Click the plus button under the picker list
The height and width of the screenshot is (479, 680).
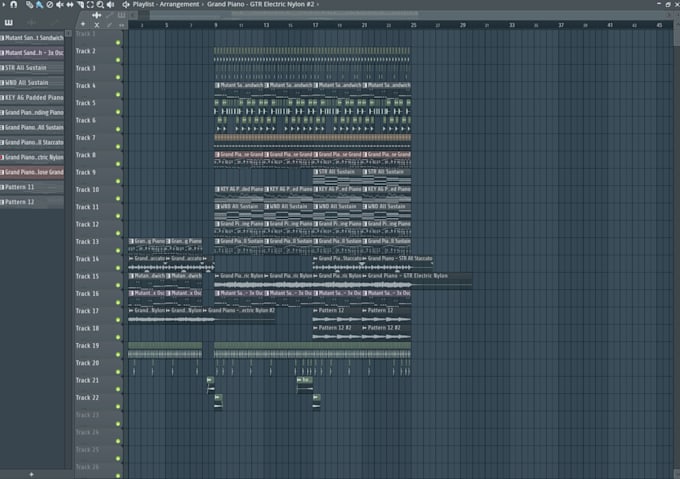click(31, 474)
